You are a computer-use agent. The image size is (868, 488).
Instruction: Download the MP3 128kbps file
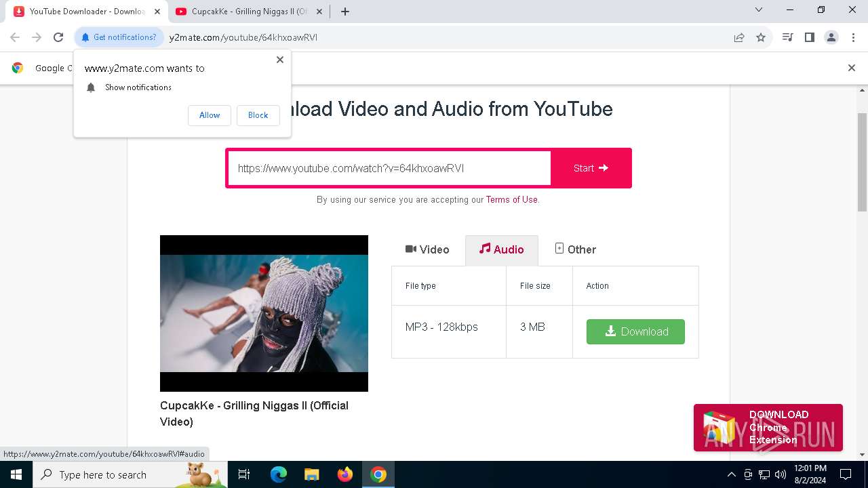click(x=635, y=331)
